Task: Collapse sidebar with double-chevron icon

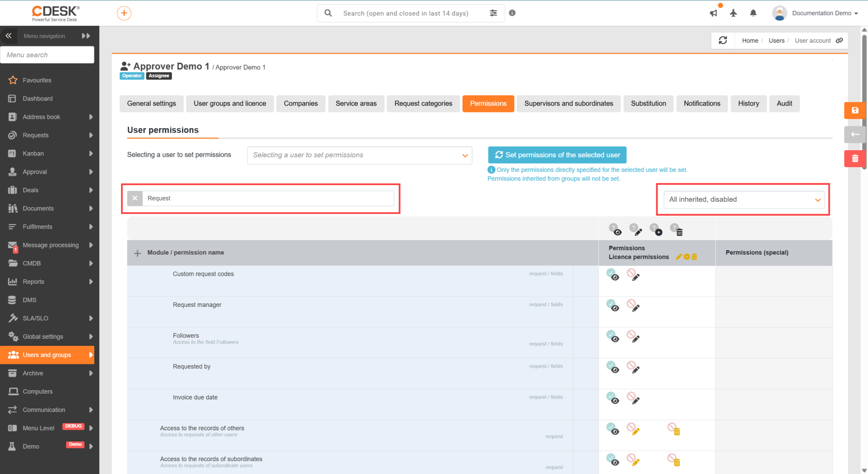Action: pos(8,36)
